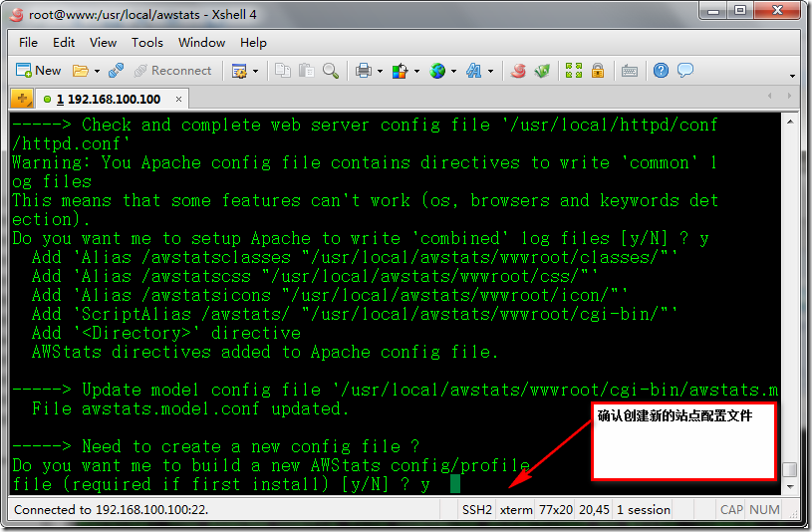Screen dimensions: 812x532
Task: Click the terminal scrollbar thumb
Action: (x=790, y=469)
